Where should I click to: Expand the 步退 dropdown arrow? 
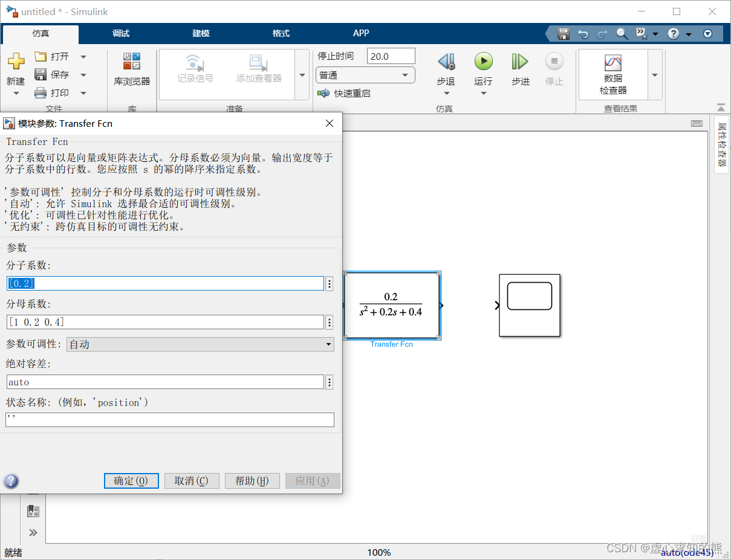(446, 94)
